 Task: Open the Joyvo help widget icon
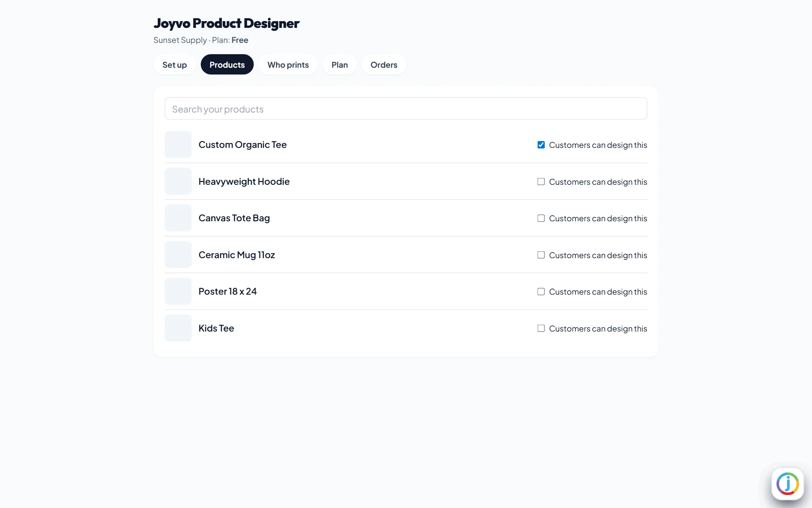point(788,484)
